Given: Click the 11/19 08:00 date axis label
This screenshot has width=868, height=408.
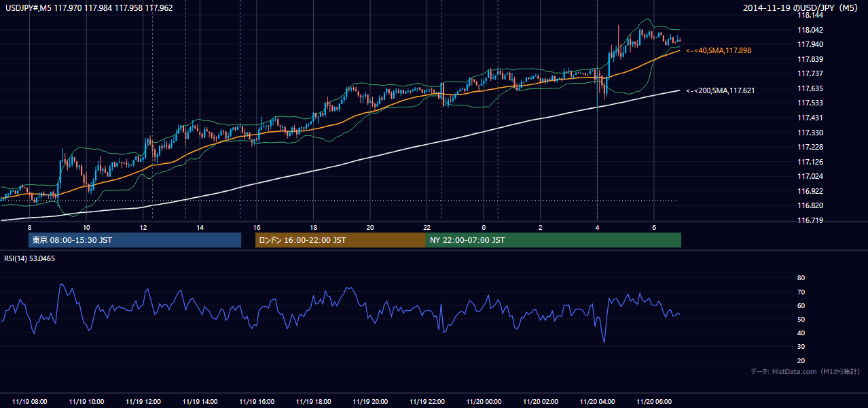Looking at the screenshot, I should (30, 402).
